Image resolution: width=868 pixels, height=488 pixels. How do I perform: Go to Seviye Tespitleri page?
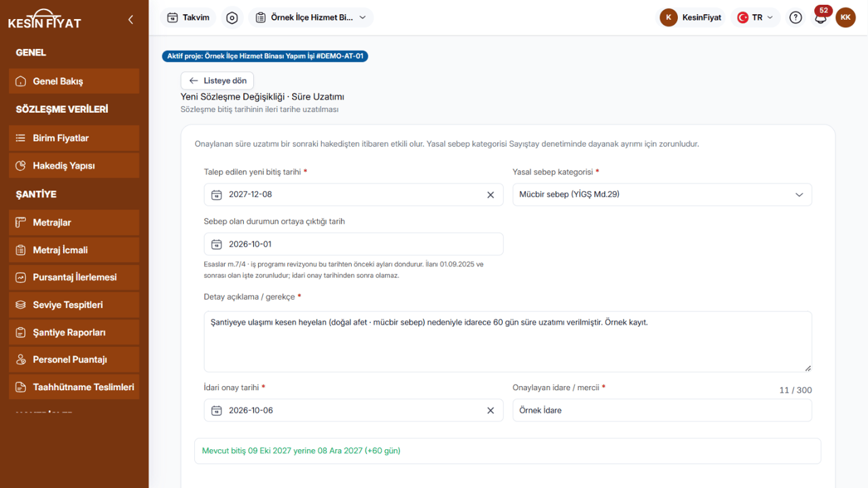click(x=74, y=305)
